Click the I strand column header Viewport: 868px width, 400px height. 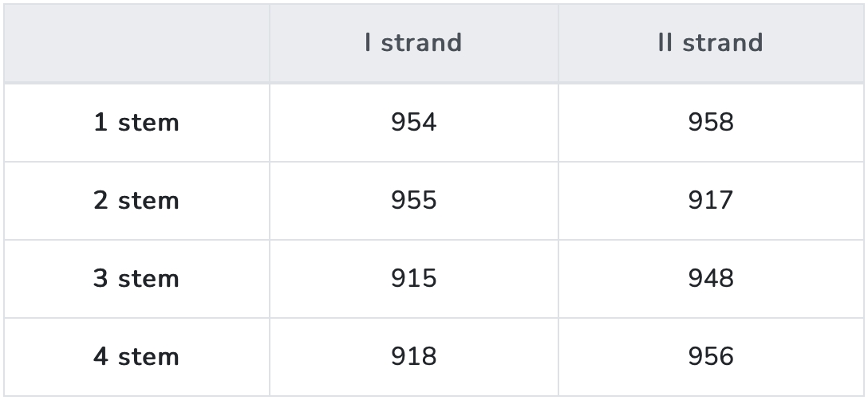[x=413, y=43]
